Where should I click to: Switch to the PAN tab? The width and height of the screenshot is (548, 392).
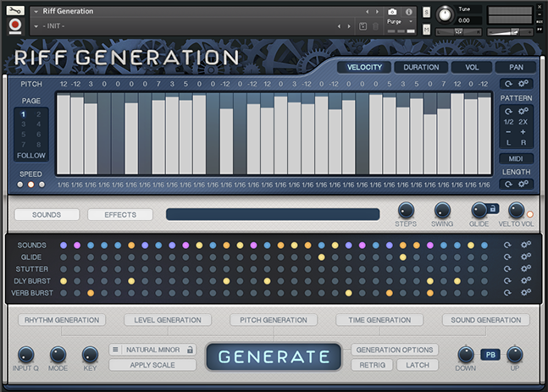pyautogui.click(x=516, y=68)
